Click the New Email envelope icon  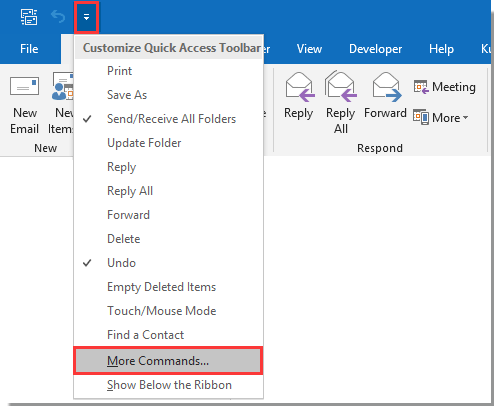coord(24,86)
